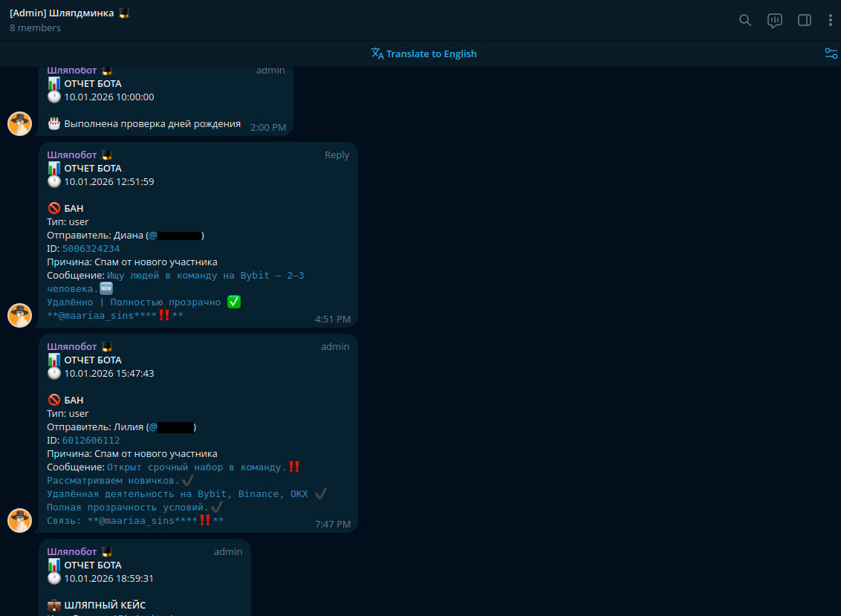
Task: Click Translate to English button
Action: [x=431, y=54]
